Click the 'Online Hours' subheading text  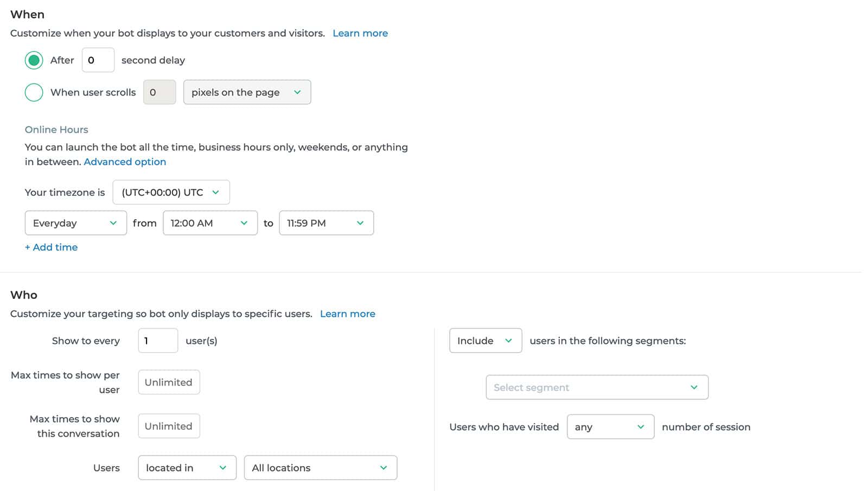click(56, 130)
